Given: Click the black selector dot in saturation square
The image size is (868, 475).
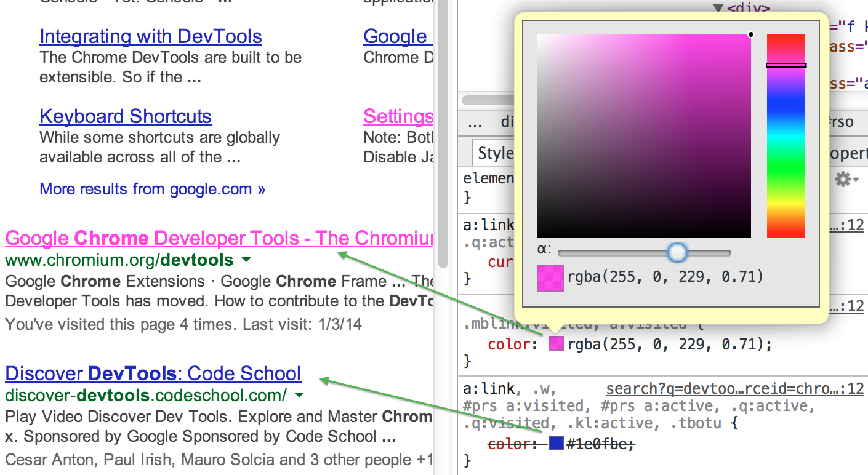Looking at the screenshot, I should pos(751,35).
